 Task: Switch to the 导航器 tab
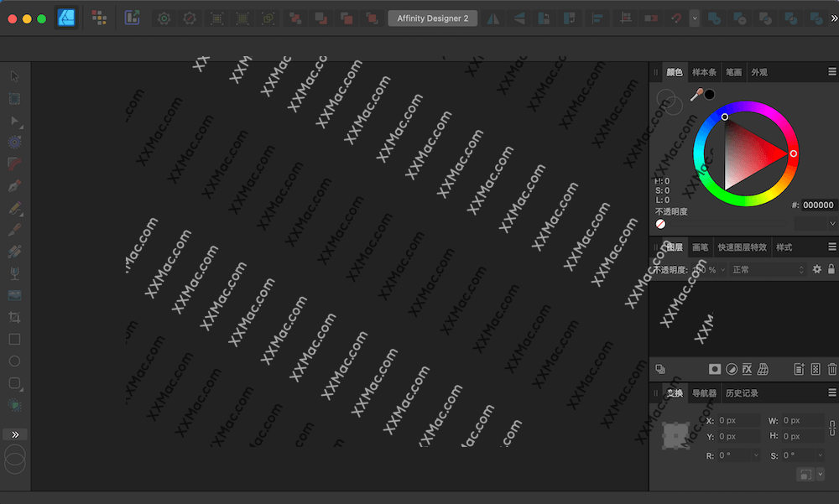[703, 393]
